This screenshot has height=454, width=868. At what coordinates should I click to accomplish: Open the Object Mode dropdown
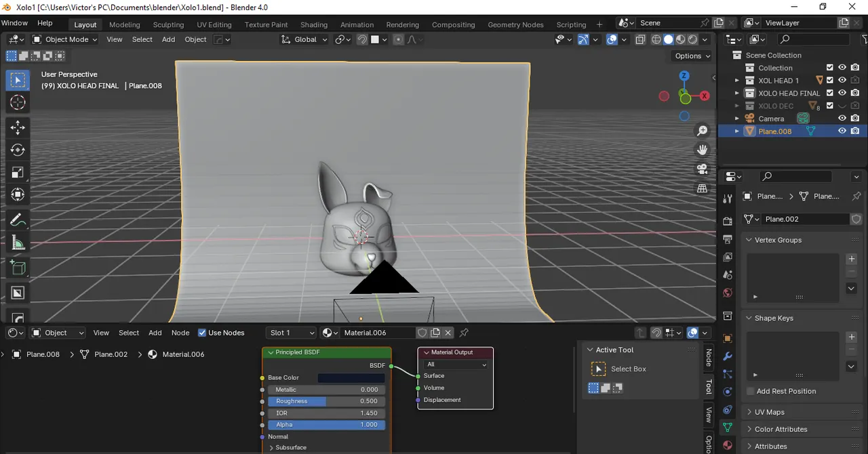coord(65,39)
